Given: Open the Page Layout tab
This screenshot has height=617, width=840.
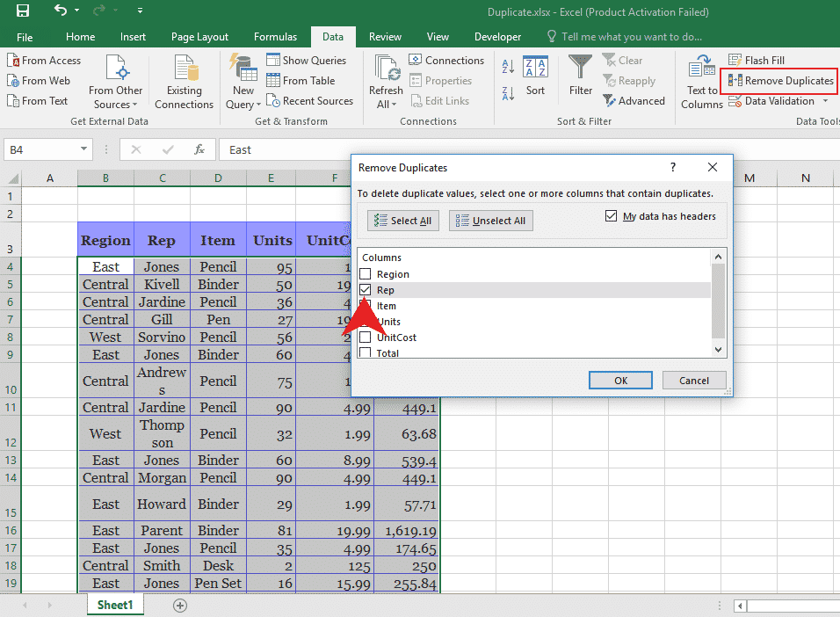Looking at the screenshot, I should [199, 37].
